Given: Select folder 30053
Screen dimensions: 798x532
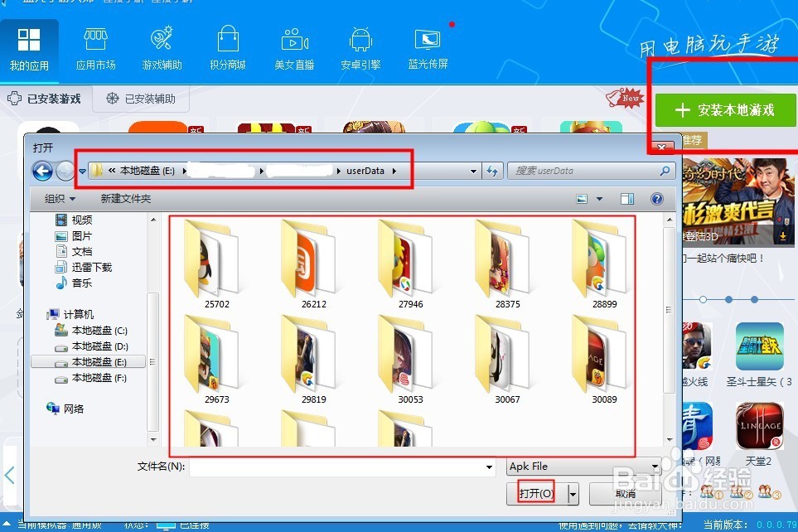Looking at the screenshot, I should pyautogui.click(x=410, y=360).
